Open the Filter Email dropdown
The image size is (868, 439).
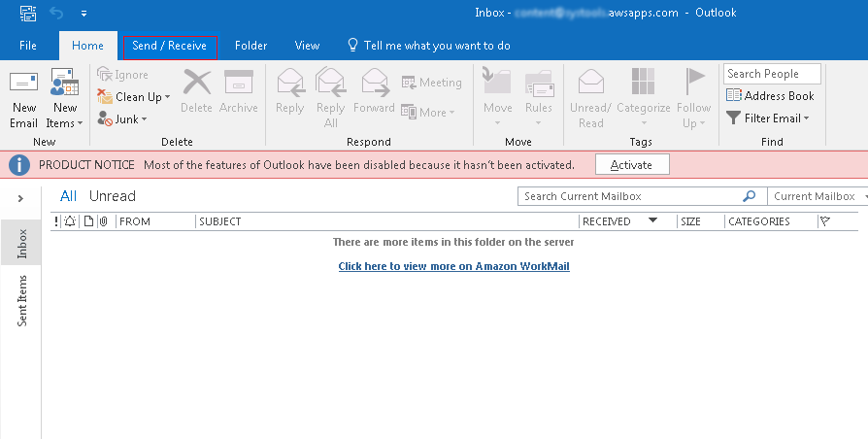(x=768, y=118)
